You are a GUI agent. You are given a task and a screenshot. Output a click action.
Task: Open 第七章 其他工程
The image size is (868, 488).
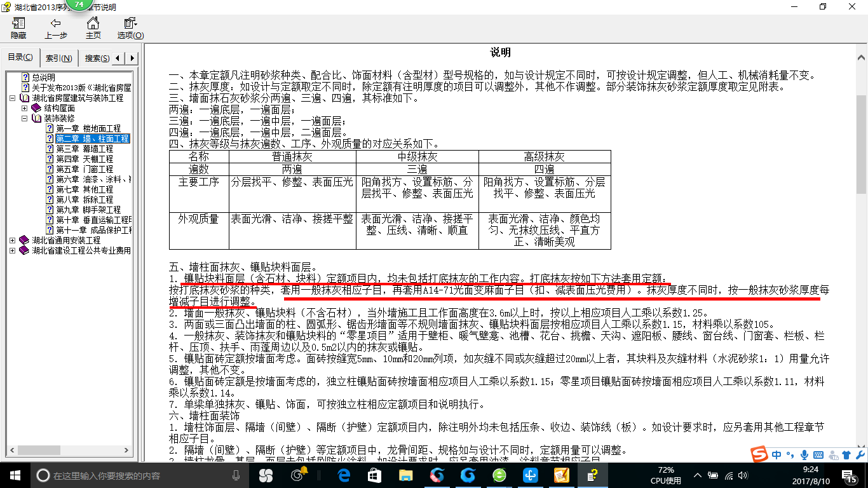(x=84, y=189)
